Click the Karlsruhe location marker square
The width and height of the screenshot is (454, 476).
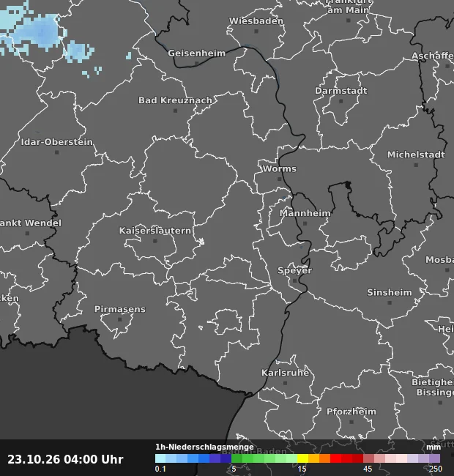coord(286,383)
